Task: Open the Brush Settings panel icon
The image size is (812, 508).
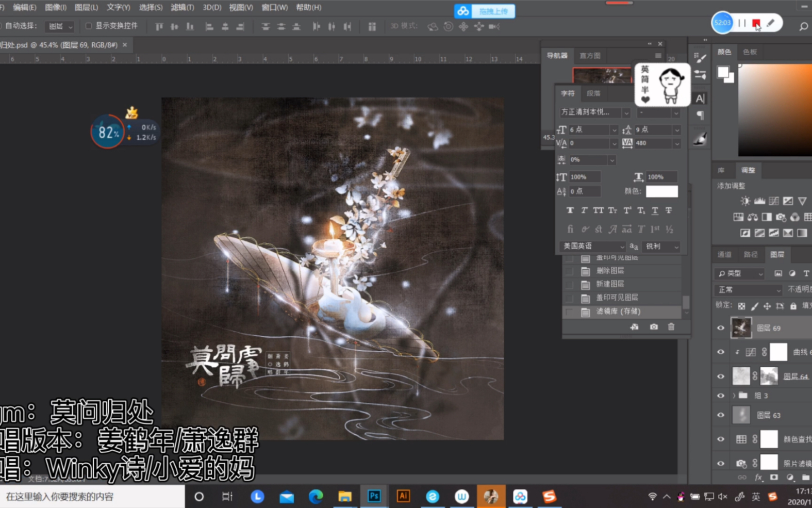Action: click(700, 58)
